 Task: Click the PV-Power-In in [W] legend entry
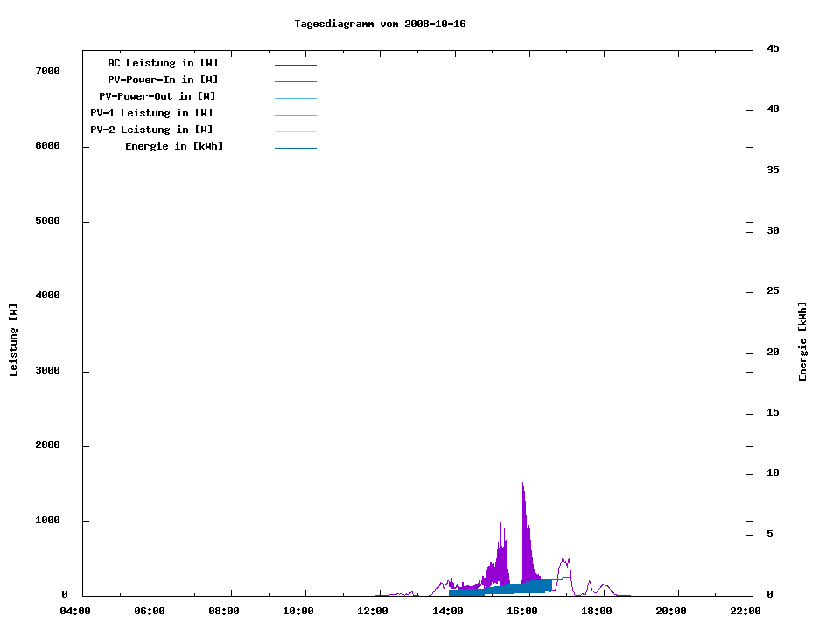click(x=169, y=80)
